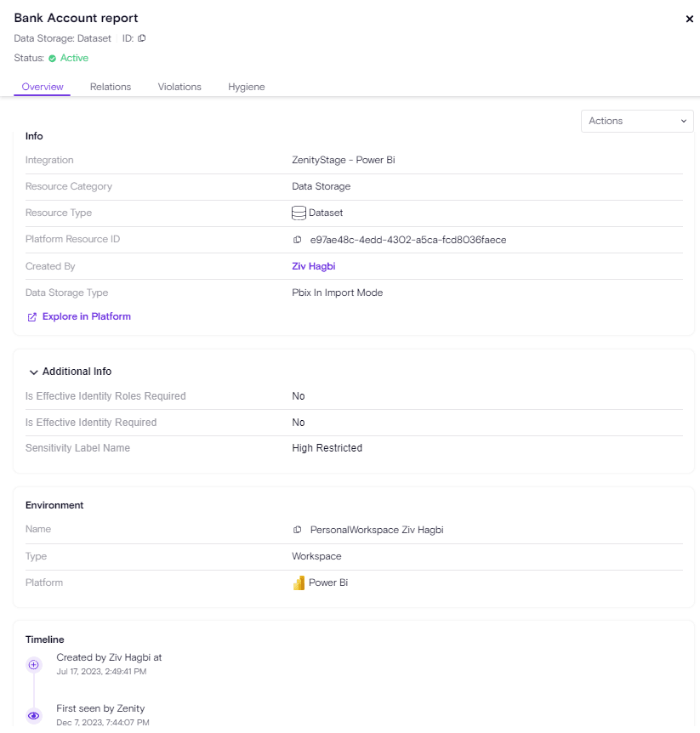The height and width of the screenshot is (733, 700).
Task: Switch to the Overview tab
Action: tap(43, 87)
